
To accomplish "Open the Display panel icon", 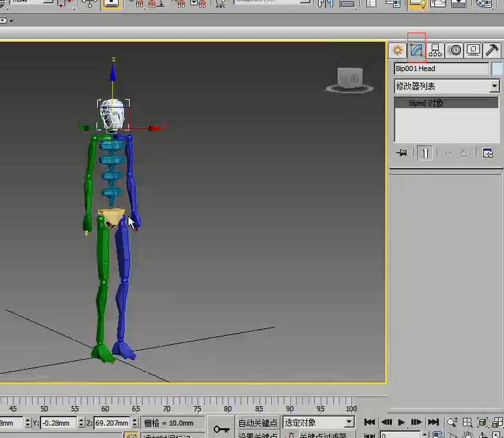I will [x=474, y=51].
